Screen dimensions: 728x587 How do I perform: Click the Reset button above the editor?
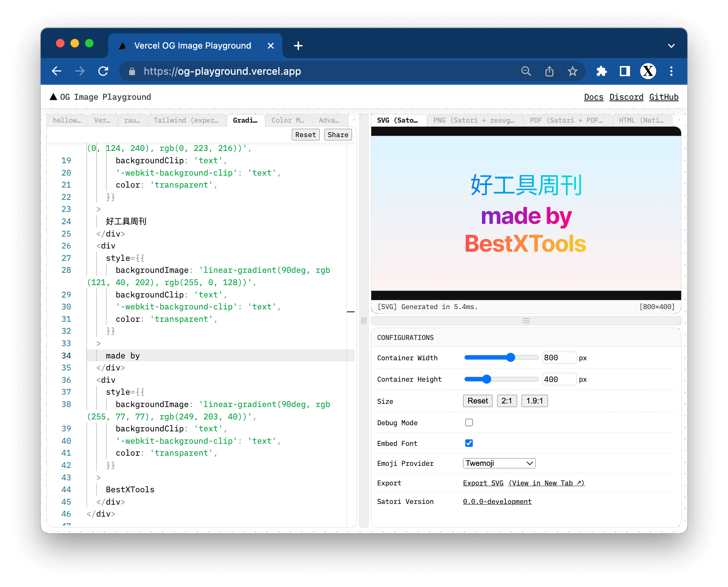tap(306, 135)
